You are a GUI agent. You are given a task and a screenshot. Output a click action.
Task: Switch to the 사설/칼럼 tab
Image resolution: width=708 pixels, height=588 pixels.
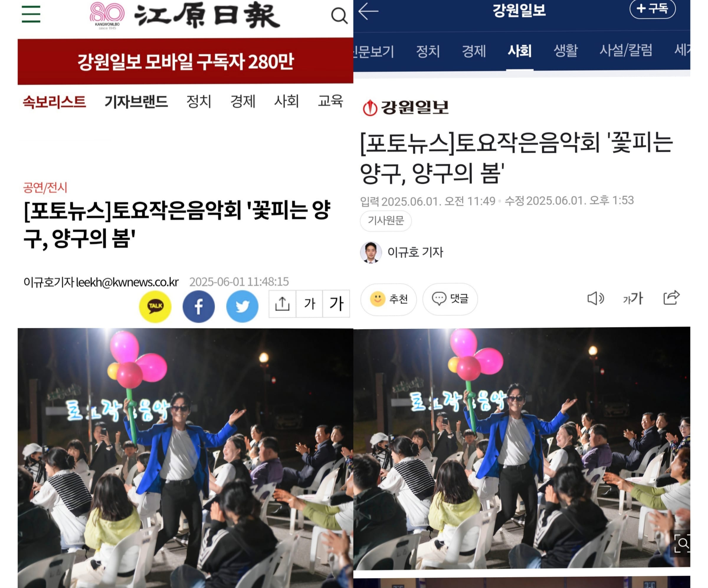[626, 50]
